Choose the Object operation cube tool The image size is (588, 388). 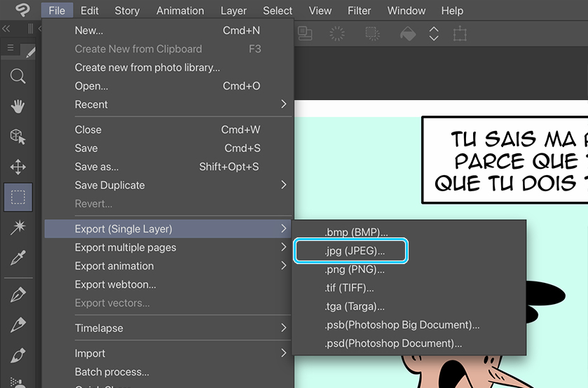tap(18, 137)
